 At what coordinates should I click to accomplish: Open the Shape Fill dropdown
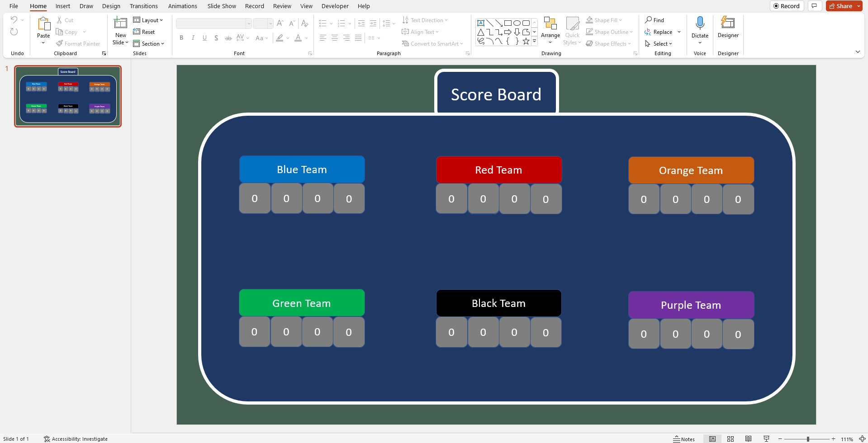coord(604,20)
